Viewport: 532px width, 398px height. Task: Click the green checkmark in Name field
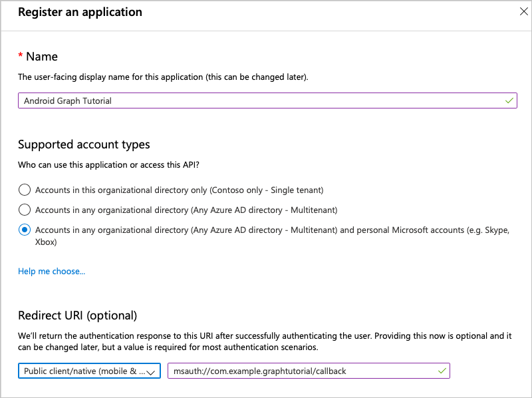pos(509,100)
